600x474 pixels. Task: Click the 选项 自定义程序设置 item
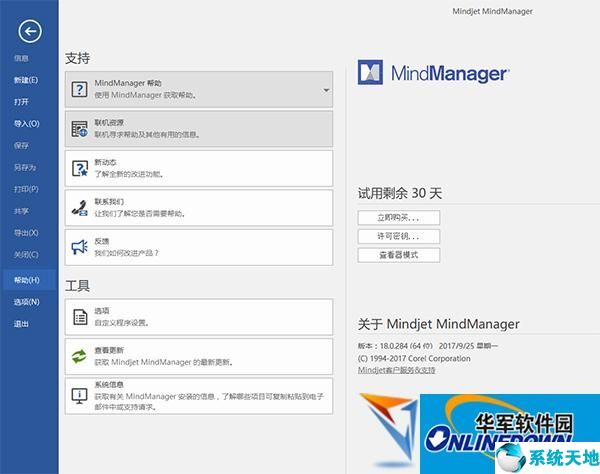199,317
